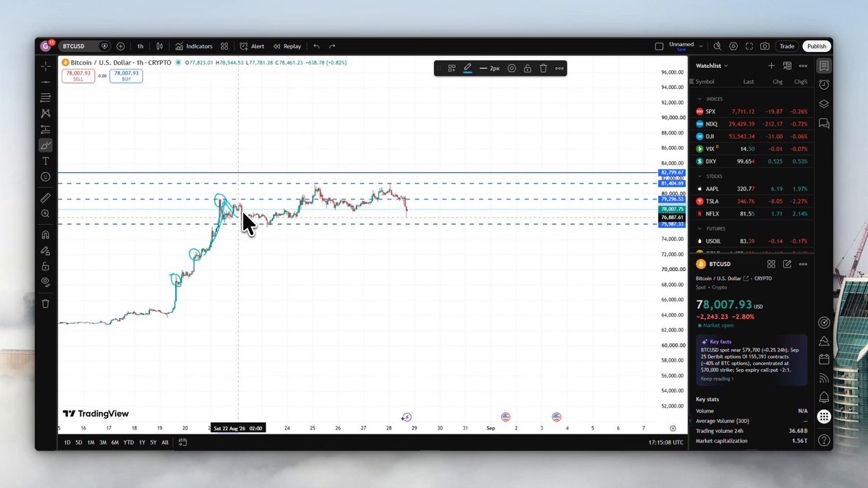This screenshot has height=488, width=868.
Task: Remove drawings with left sidebar trash icon
Action: 46,304
